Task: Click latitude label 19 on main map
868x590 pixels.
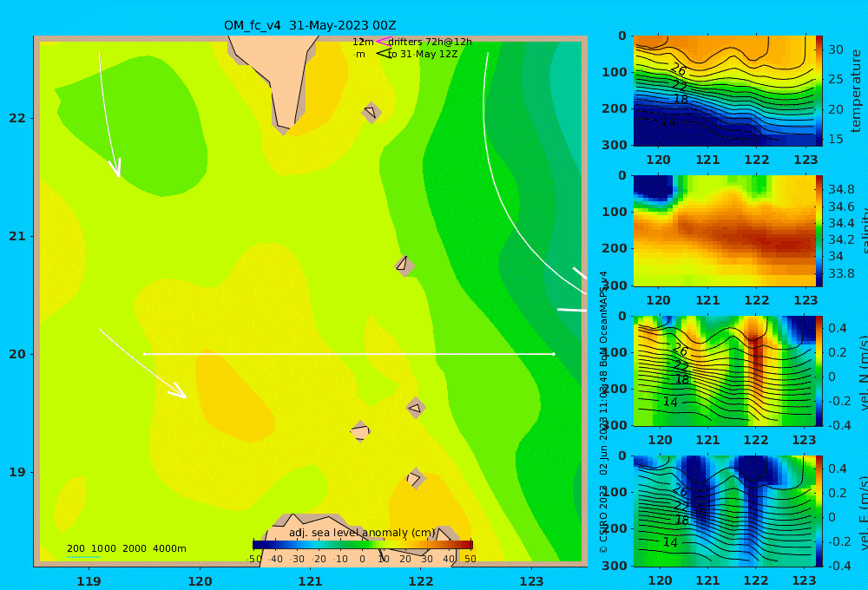Action: [17, 472]
